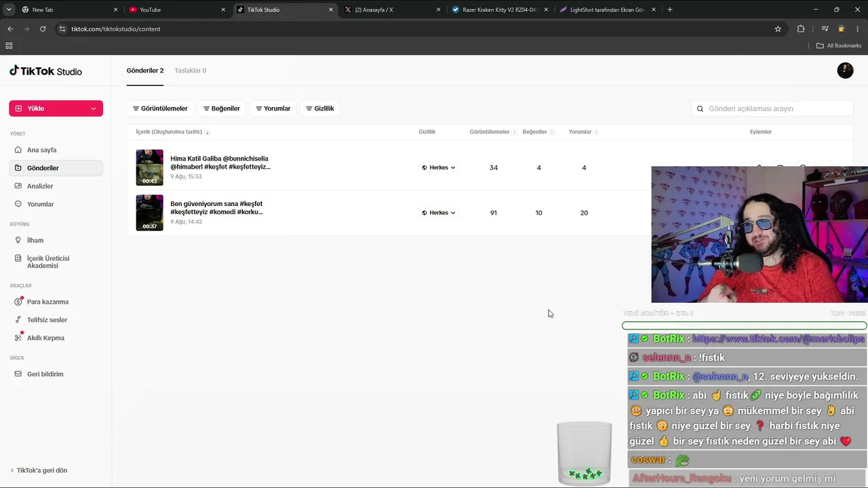Open the Yorumlar filter button
The height and width of the screenshot is (488, 868).
273,108
